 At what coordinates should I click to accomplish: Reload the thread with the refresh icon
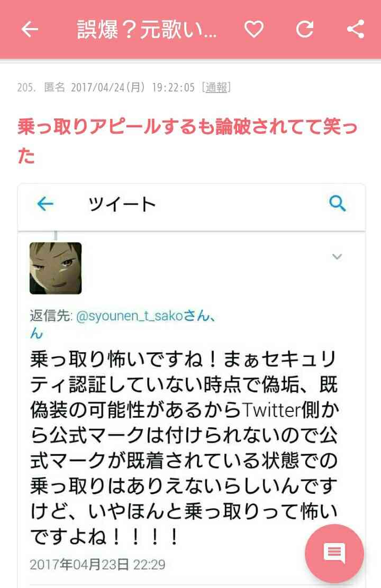[304, 29]
